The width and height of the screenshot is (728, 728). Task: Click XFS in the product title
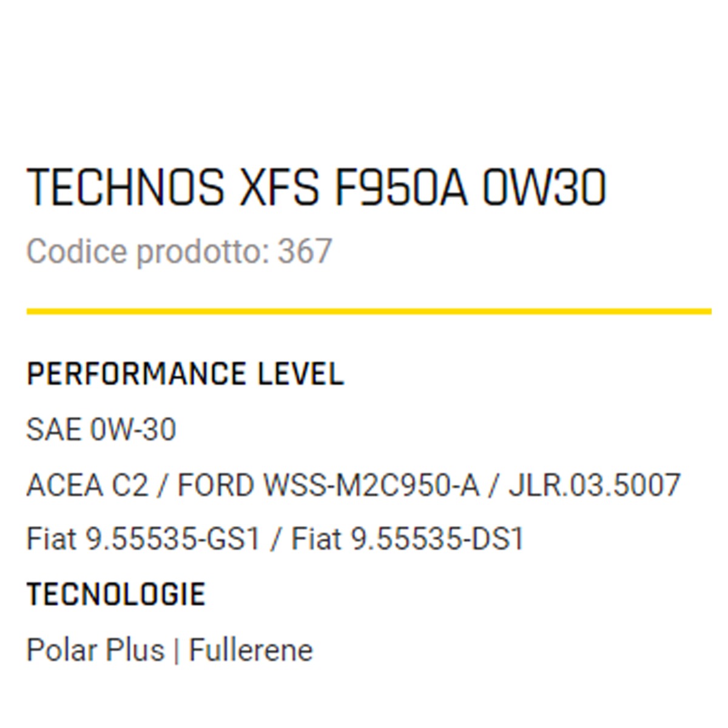tap(279, 187)
